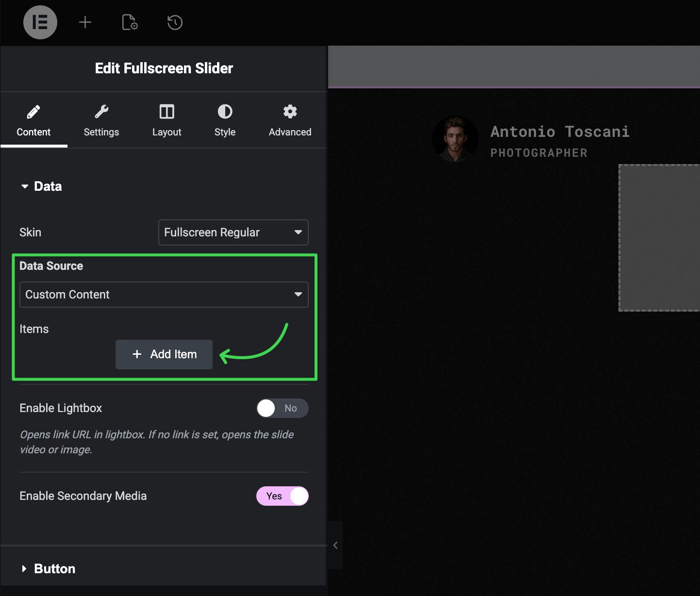The width and height of the screenshot is (700, 596).
Task: Open the Data Source dropdown
Action: tap(164, 295)
